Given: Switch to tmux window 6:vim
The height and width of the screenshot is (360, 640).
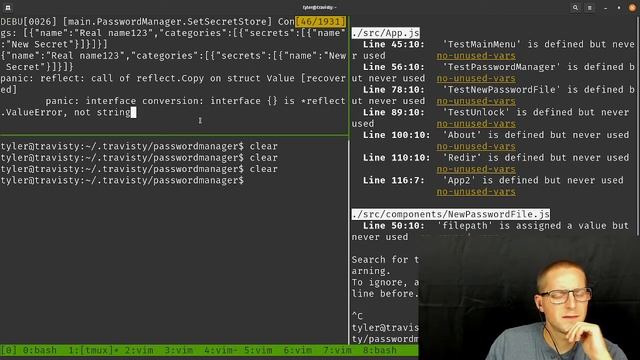Looking at the screenshot, I should [298, 350].
